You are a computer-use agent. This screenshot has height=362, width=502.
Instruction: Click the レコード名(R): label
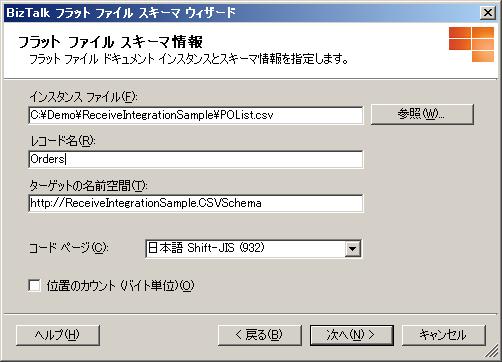[63, 141]
